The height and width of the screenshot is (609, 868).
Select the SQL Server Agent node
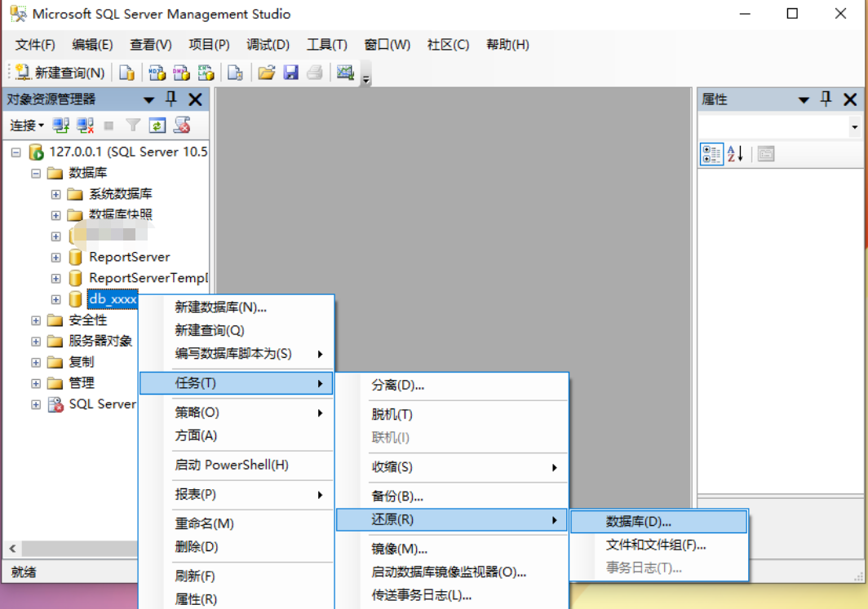tap(103, 404)
